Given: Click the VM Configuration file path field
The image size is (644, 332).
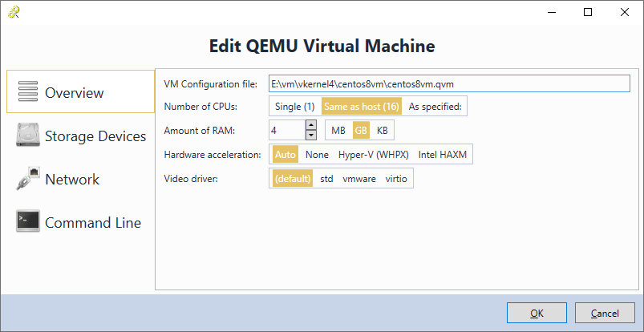Looking at the screenshot, I should coord(449,83).
